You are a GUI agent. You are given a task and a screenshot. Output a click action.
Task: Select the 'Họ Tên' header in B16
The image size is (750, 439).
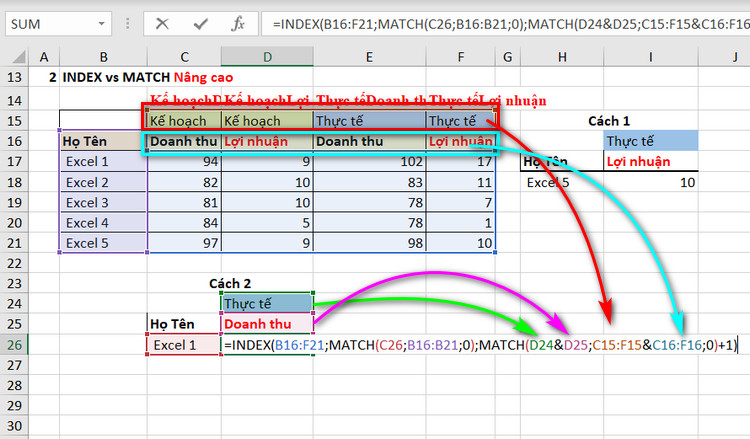coord(103,142)
